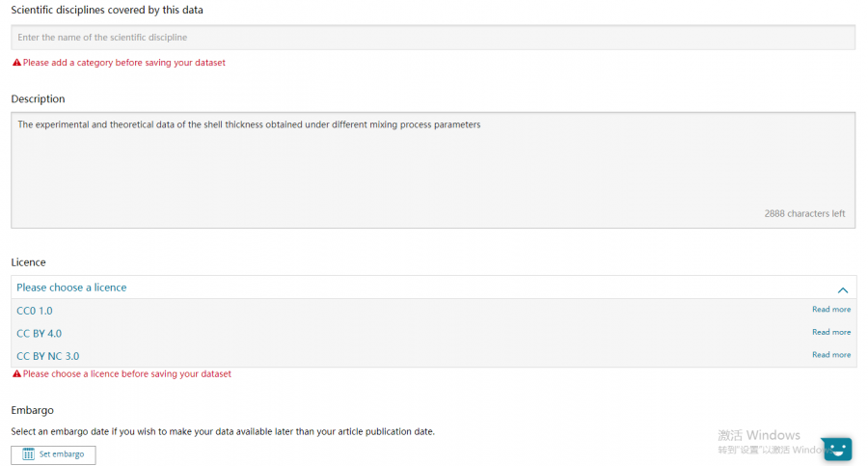This screenshot has width=868, height=466.
Task: Pick the CC BY NC 3.0 licence
Action: [x=47, y=356]
